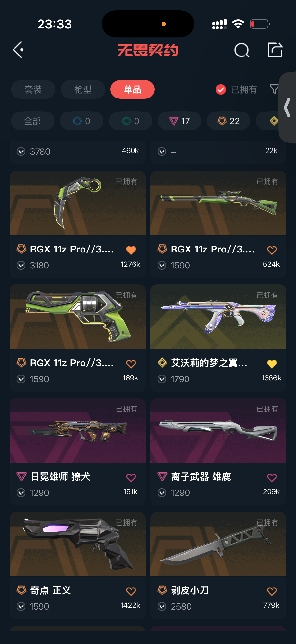The width and height of the screenshot is (296, 644).
Task: Tap the back arrow icon
Action: tap(18, 50)
